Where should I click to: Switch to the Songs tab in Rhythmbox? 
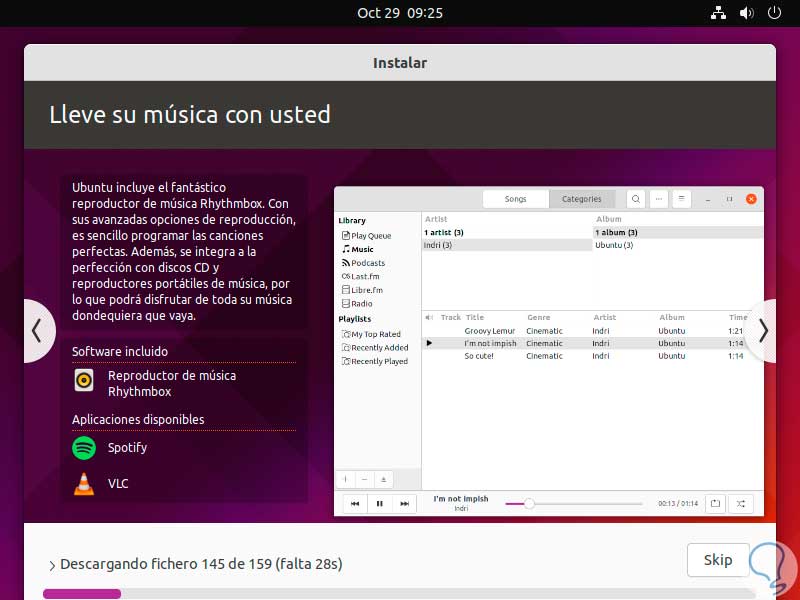click(x=515, y=199)
